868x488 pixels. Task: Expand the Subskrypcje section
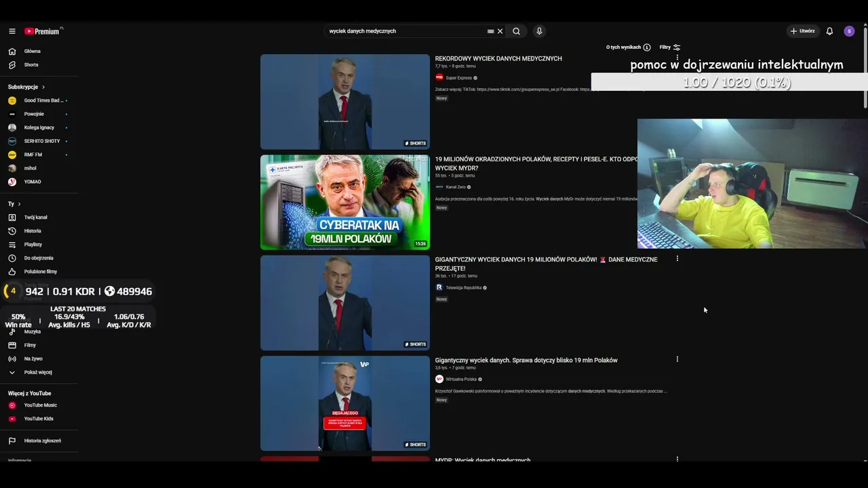click(x=26, y=87)
